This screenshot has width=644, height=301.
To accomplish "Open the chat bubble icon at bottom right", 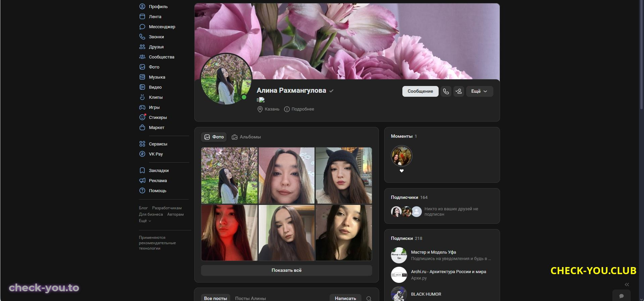I will [621, 296].
